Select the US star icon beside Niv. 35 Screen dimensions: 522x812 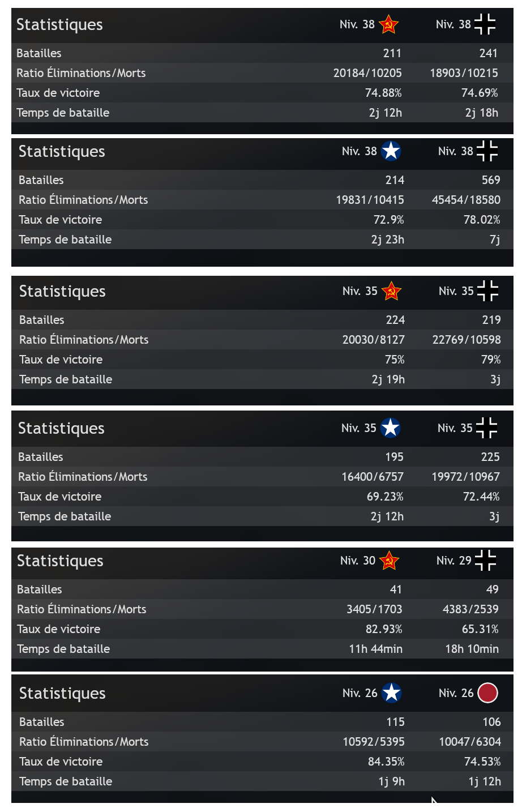click(x=390, y=428)
